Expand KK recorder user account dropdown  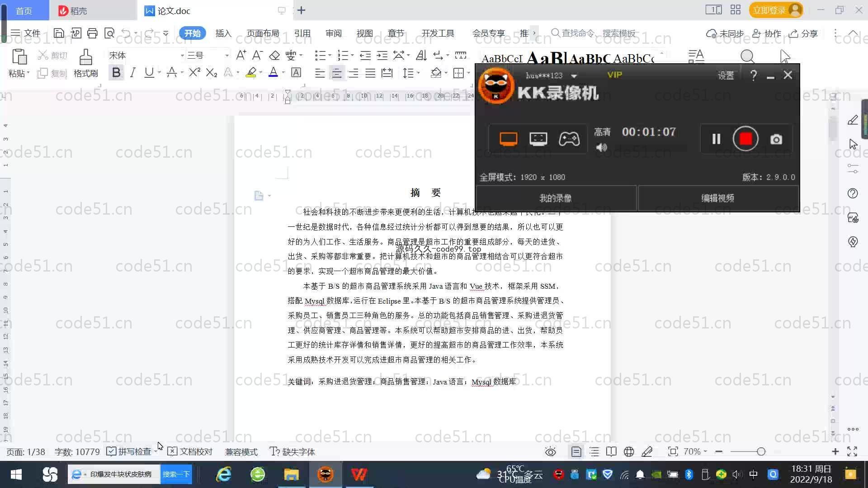click(x=574, y=76)
